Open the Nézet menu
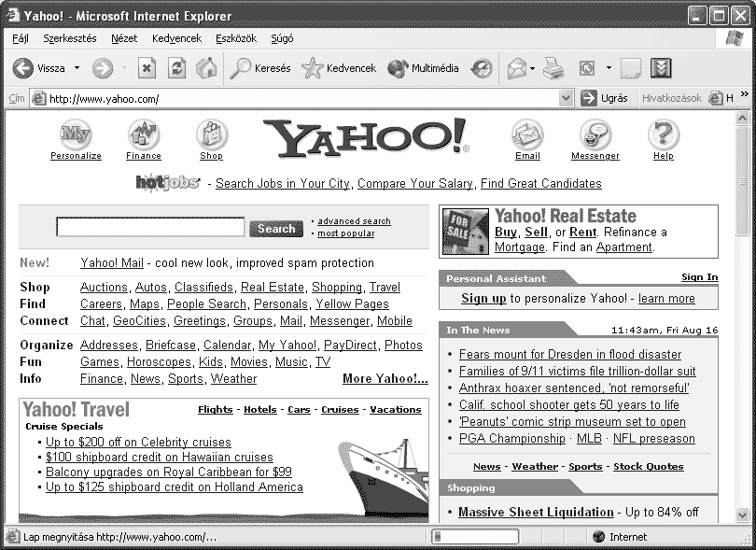756x550 pixels. point(124,38)
